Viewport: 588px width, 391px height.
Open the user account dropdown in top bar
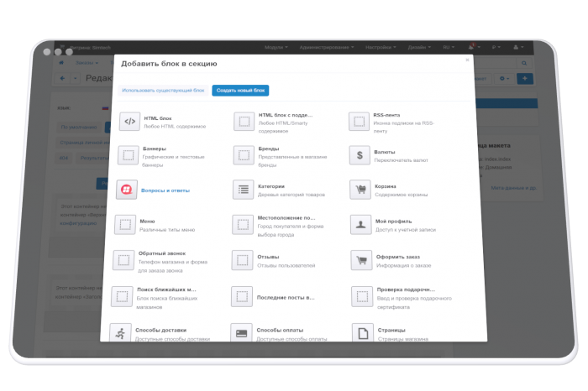518,47
